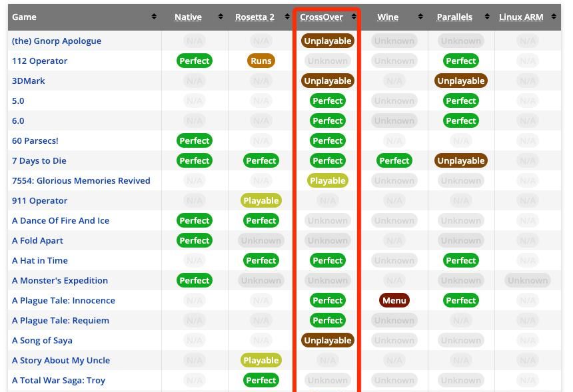The image size is (573, 392).
Task: Click Parallels Perfect badge for A Hat in Time
Action: (x=461, y=261)
